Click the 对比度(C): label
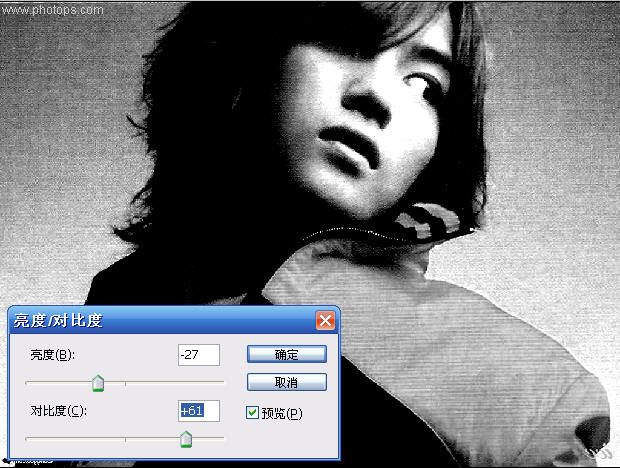The image size is (620, 468). [59, 411]
